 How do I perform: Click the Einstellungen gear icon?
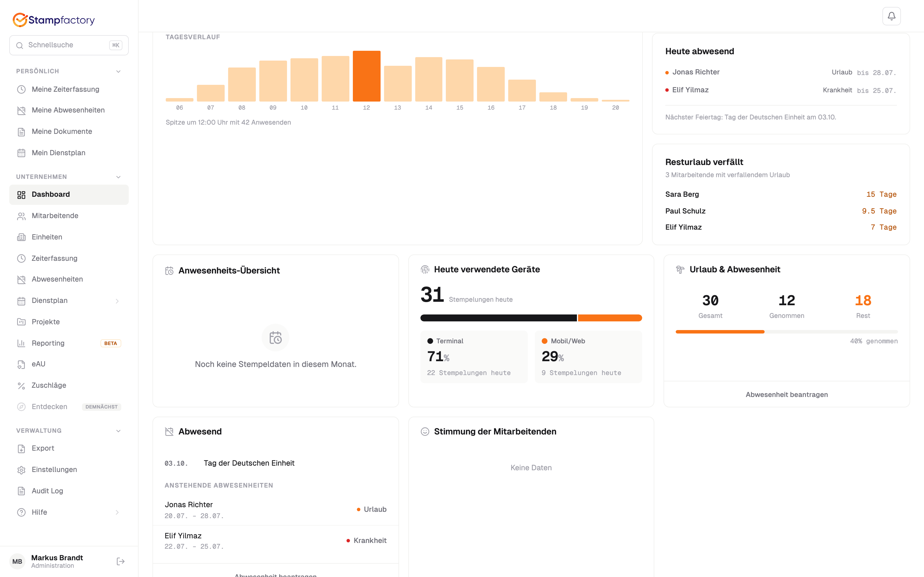21,470
